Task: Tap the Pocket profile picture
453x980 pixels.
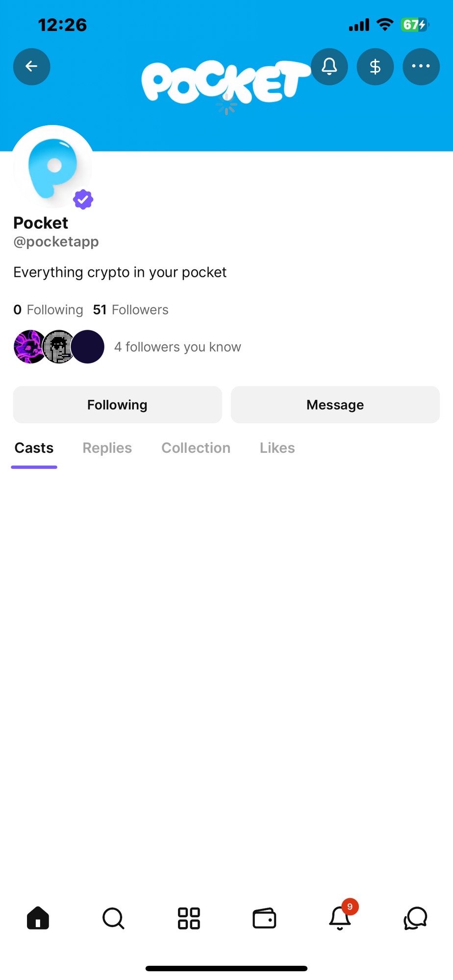Action: [x=52, y=168]
